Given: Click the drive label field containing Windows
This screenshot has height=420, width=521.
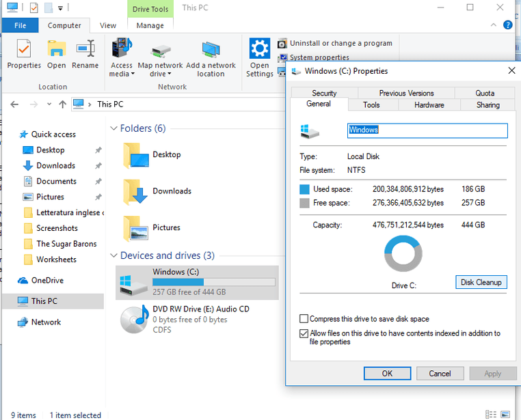Looking at the screenshot, I should [427, 130].
